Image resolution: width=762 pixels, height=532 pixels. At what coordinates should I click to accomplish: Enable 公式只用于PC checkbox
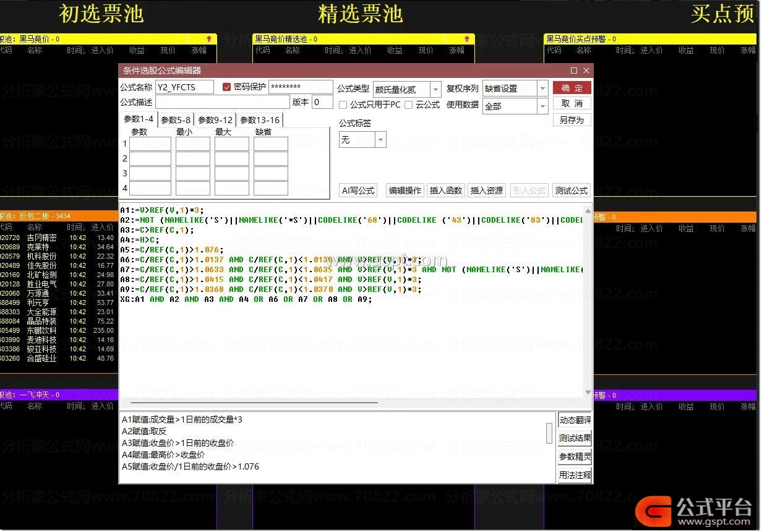tap(343, 105)
